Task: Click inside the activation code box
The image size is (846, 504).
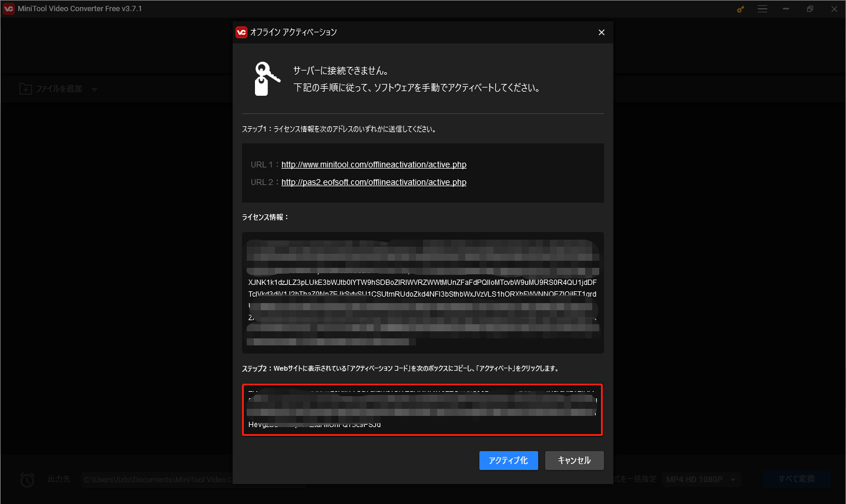Action: 422,410
